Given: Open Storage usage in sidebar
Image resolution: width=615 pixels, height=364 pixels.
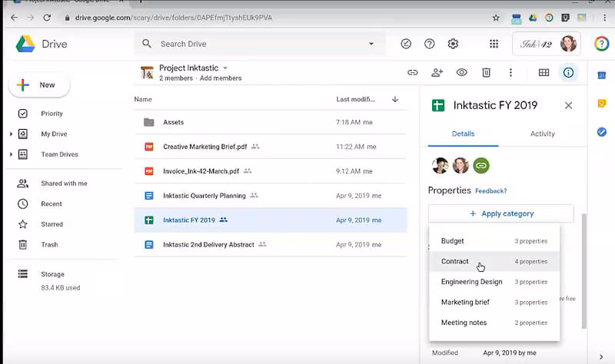Looking at the screenshot, I should [52, 274].
